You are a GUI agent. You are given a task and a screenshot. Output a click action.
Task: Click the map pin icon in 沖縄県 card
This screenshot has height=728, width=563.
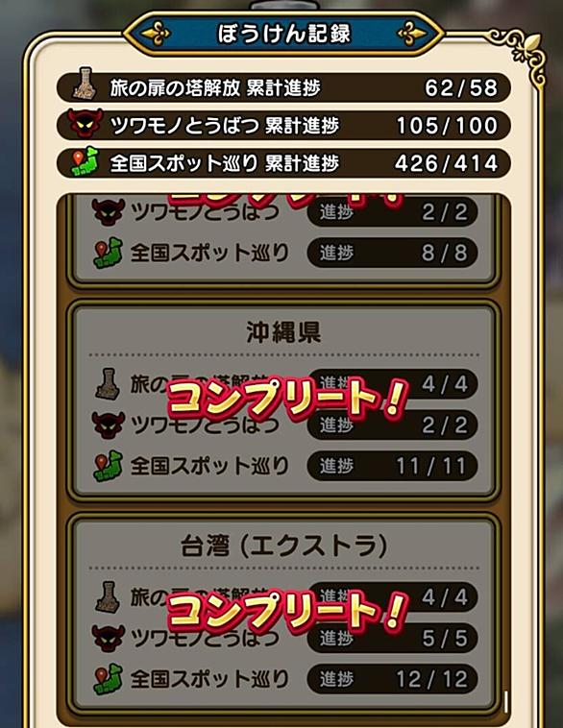(108, 466)
